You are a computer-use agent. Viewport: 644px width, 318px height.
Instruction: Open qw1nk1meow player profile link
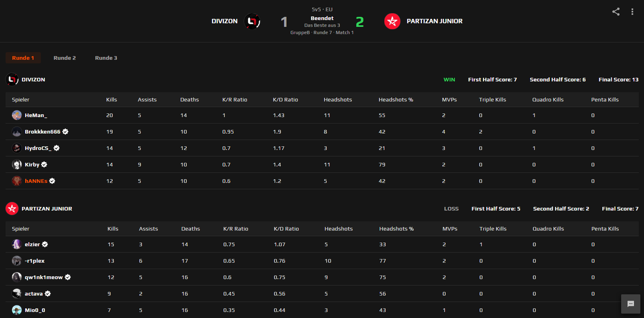click(x=43, y=277)
